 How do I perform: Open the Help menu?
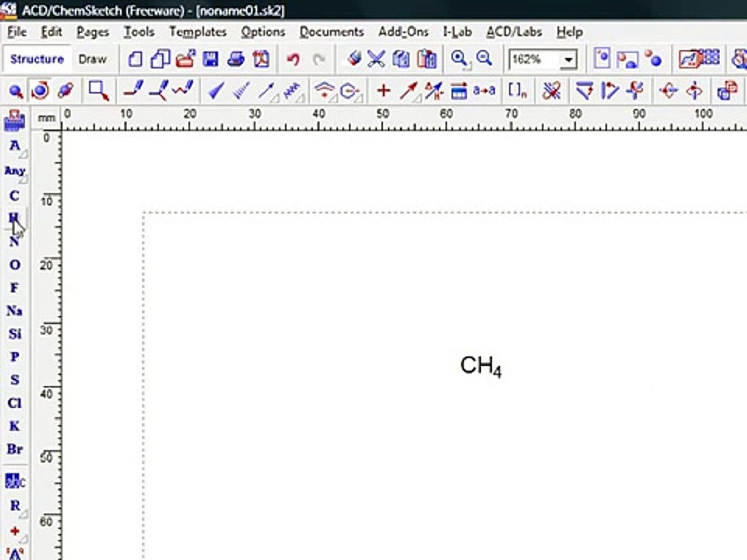click(x=570, y=32)
